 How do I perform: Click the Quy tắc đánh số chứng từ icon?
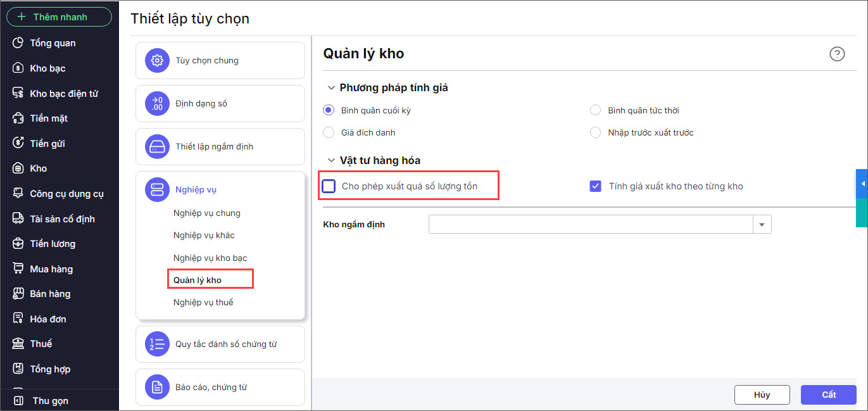[157, 344]
